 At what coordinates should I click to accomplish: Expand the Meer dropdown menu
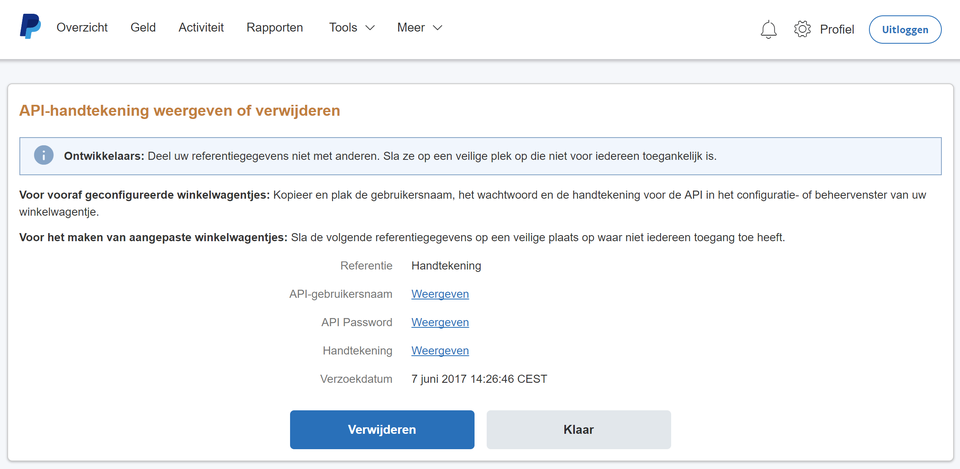[x=419, y=28]
